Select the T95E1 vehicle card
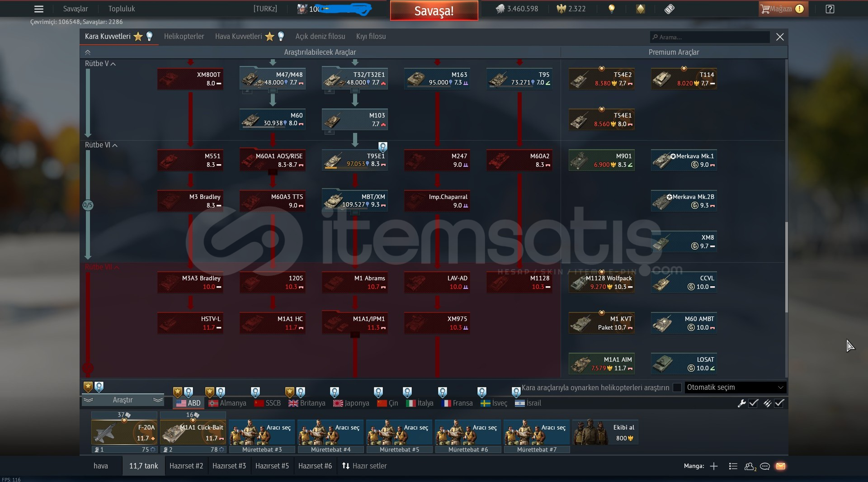 click(x=355, y=160)
